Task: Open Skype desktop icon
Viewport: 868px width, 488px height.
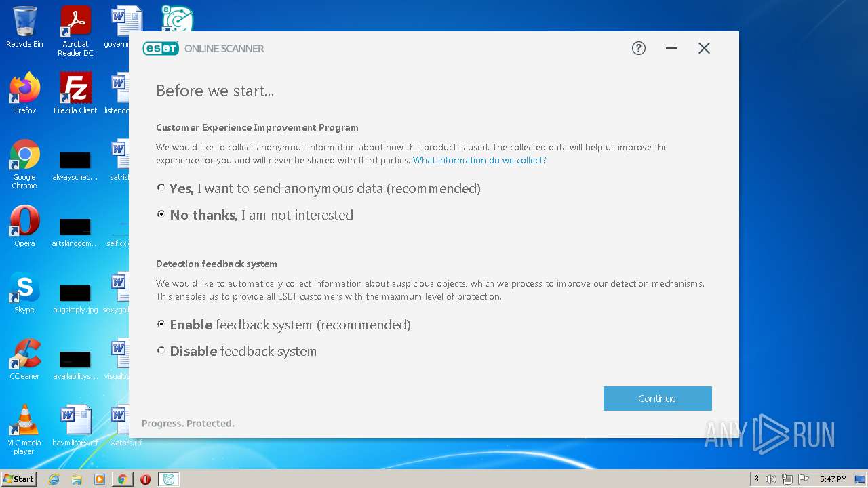Action: pyautogui.click(x=24, y=293)
